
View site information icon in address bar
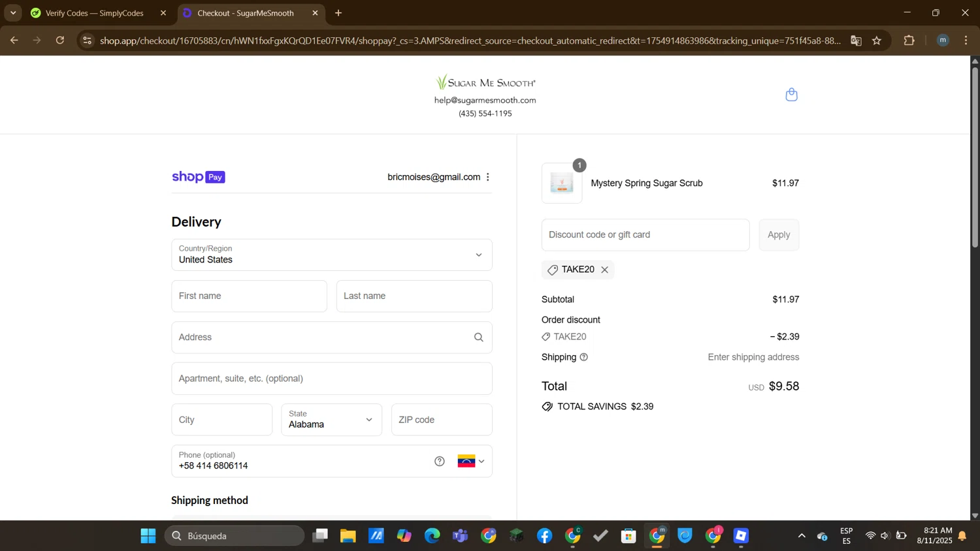87,40
